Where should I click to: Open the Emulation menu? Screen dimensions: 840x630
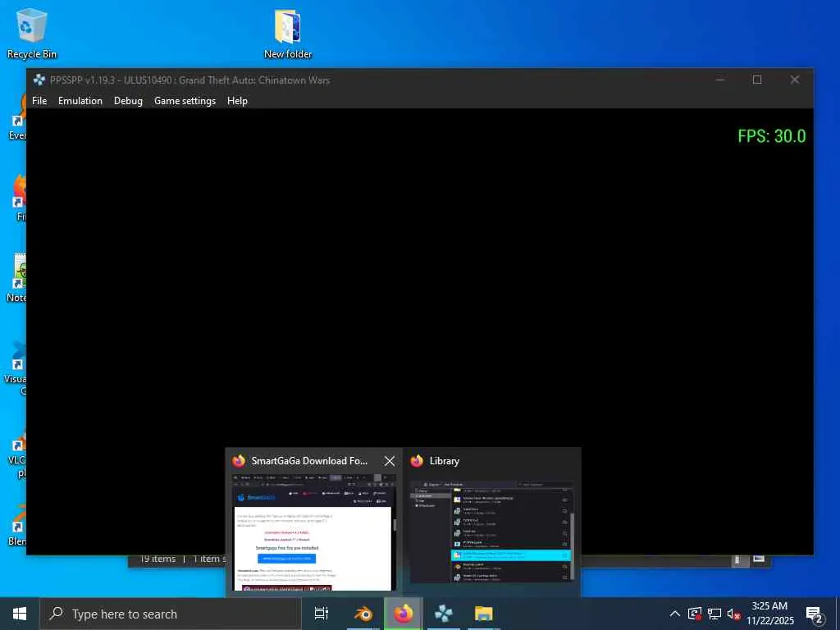(80, 101)
